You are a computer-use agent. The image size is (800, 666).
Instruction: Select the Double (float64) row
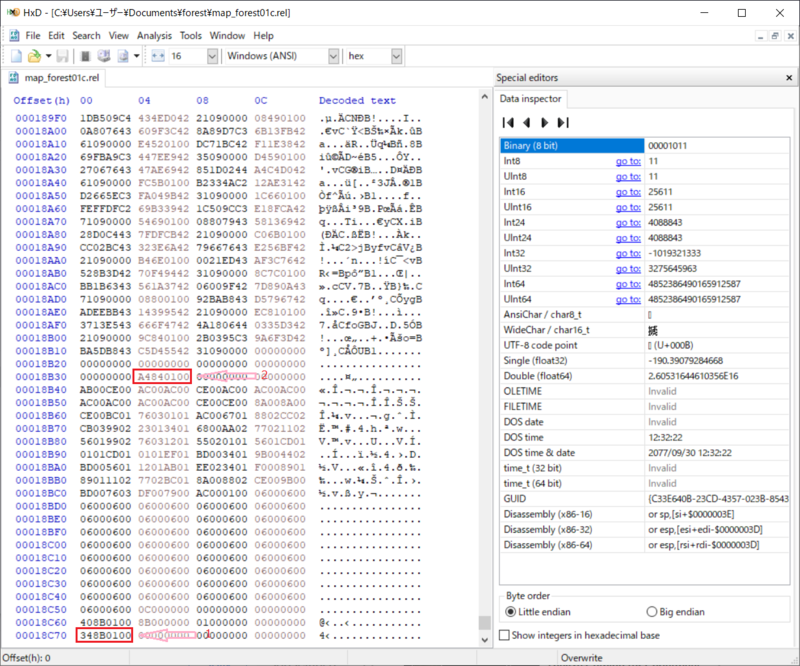(644, 376)
